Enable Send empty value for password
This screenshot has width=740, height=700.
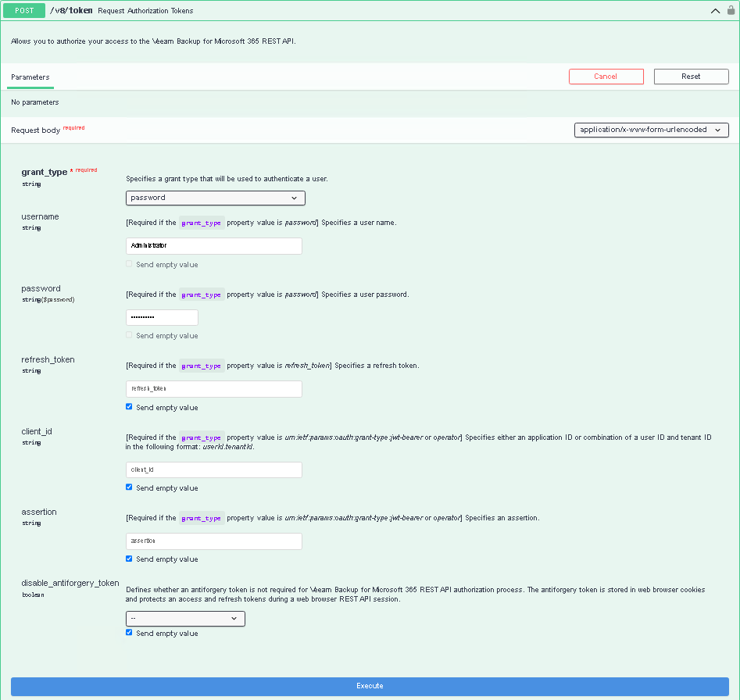pyautogui.click(x=129, y=335)
